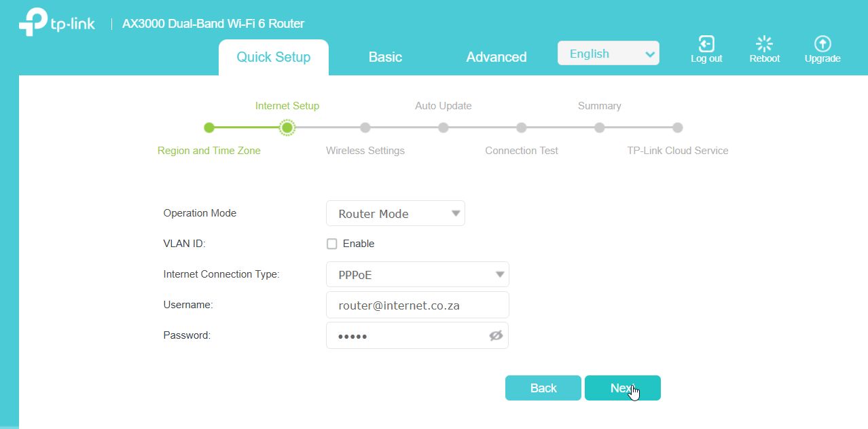Screen dimensions: 868x429
Task: Enable the VLAN ID checkbox
Action: [332, 244]
